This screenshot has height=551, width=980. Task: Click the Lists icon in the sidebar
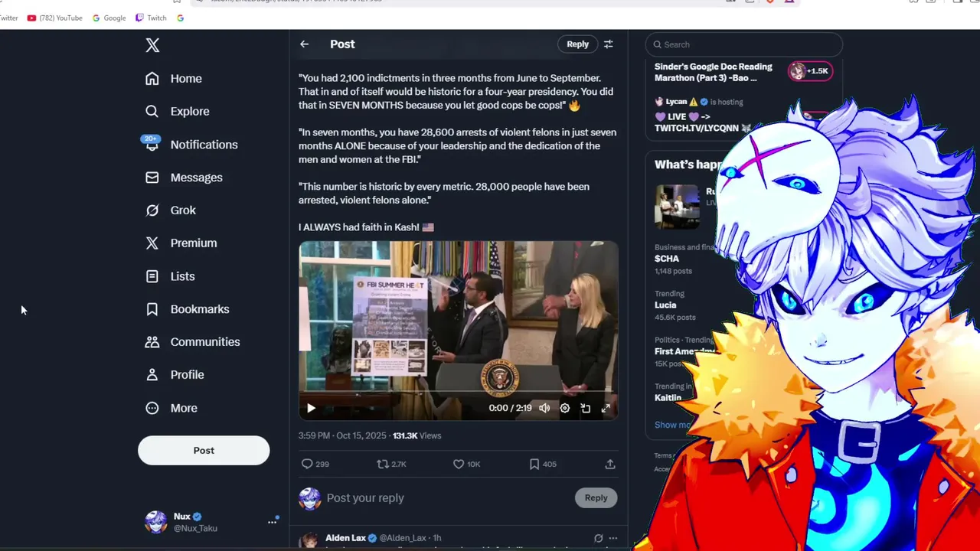(x=152, y=276)
